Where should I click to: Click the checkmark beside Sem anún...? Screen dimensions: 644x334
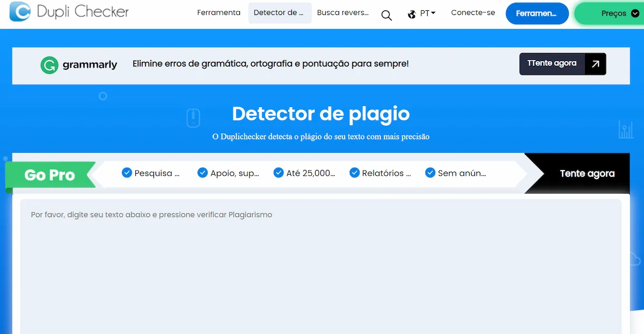430,172
